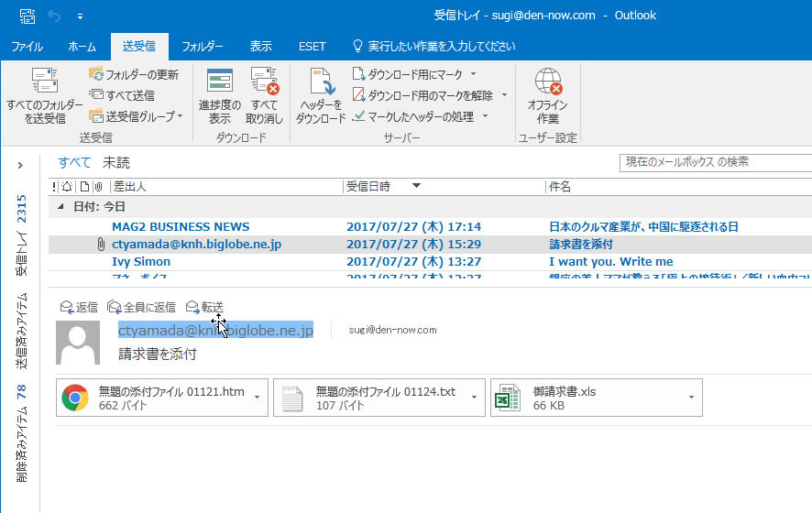The image size is (812, 513).
Task: Select Ivy Simon email
Action: coord(430,262)
